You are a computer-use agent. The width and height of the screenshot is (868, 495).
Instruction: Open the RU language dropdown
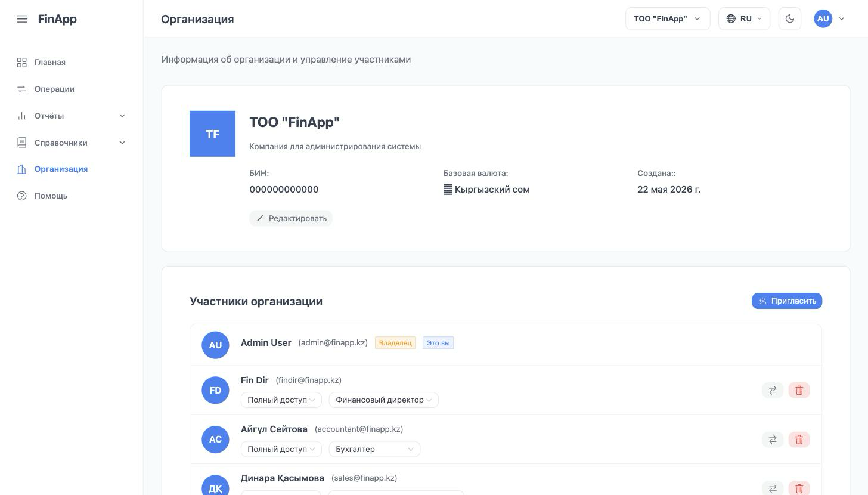744,18
